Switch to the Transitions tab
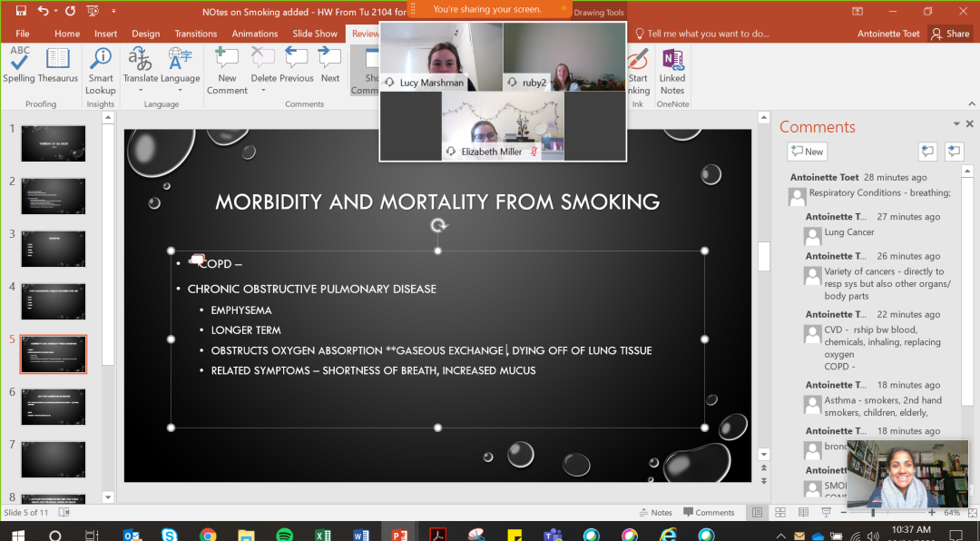980x541 pixels. coord(196,34)
